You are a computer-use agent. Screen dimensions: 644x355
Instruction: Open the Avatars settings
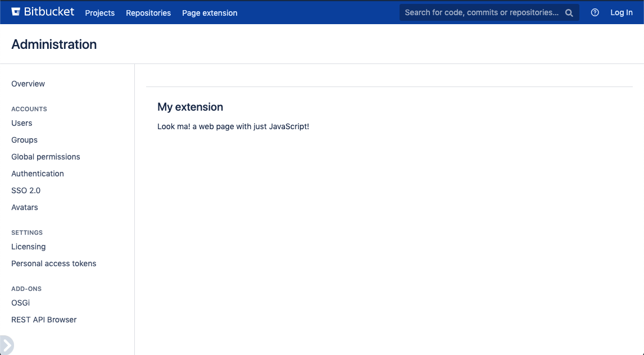click(24, 207)
